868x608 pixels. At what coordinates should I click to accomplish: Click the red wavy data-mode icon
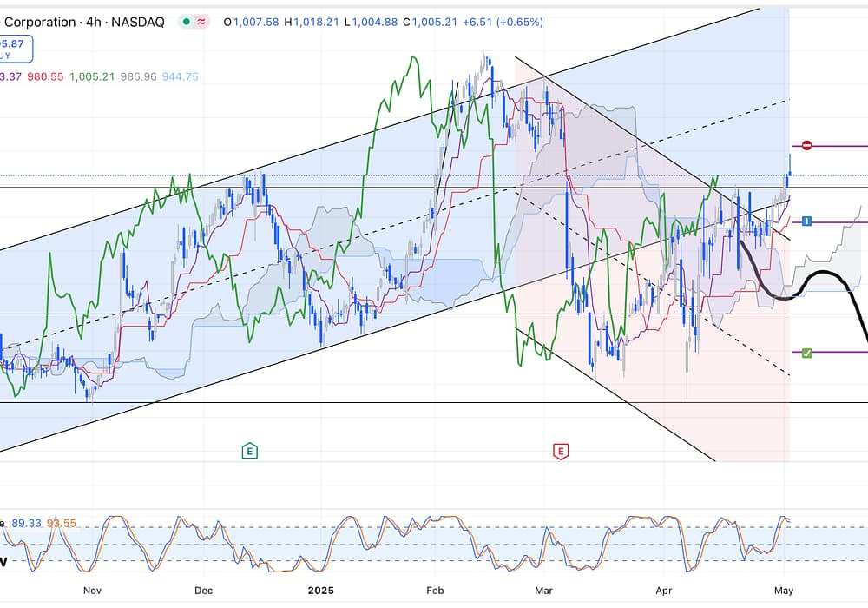pos(202,22)
